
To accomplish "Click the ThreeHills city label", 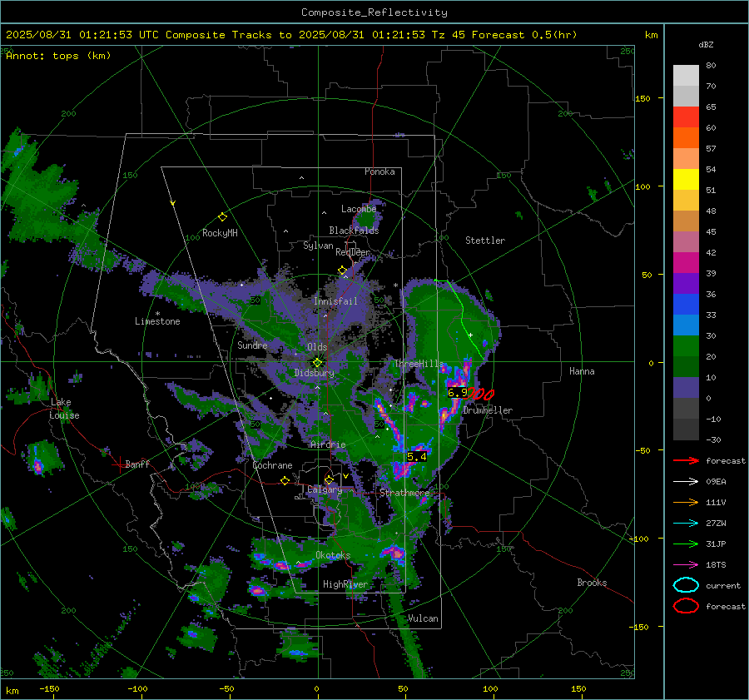I will 419,364.
